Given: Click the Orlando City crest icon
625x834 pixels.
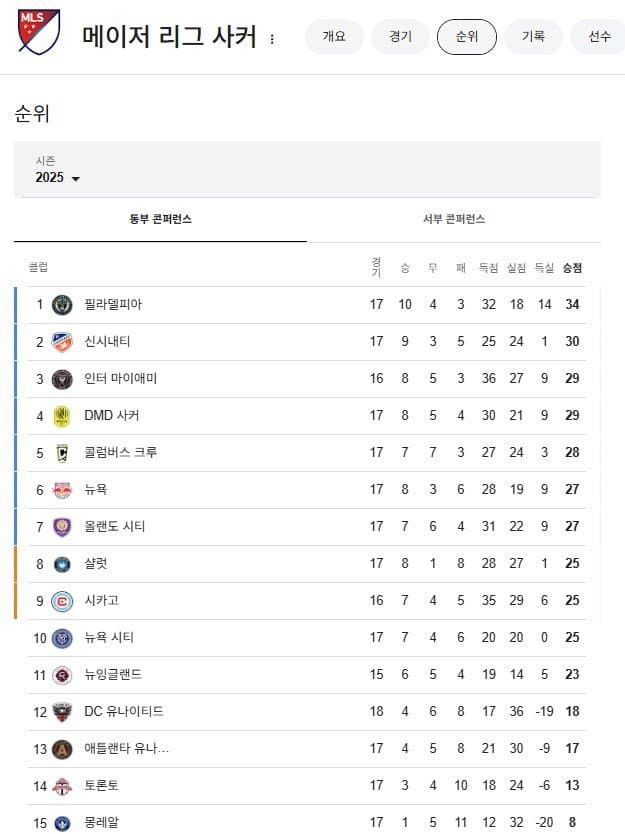Looking at the screenshot, I should (62, 527).
